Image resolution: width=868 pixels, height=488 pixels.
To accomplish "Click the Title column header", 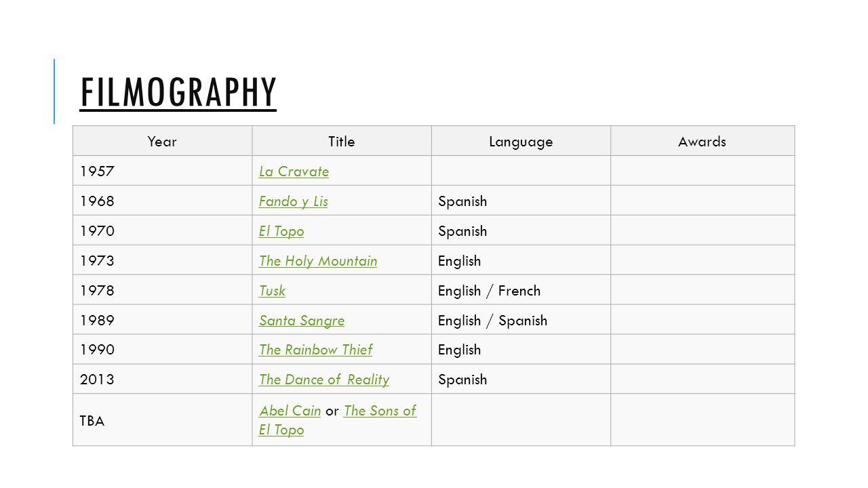I will click(x=342, y=142).
